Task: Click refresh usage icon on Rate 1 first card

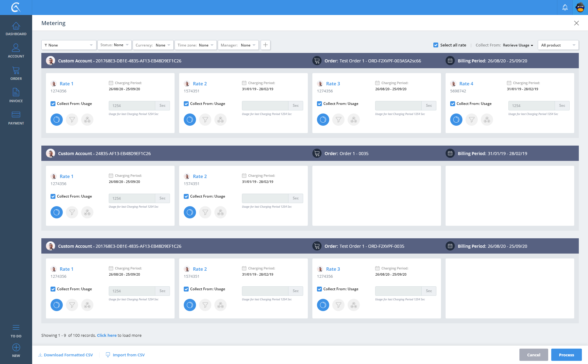Action: 57,120
